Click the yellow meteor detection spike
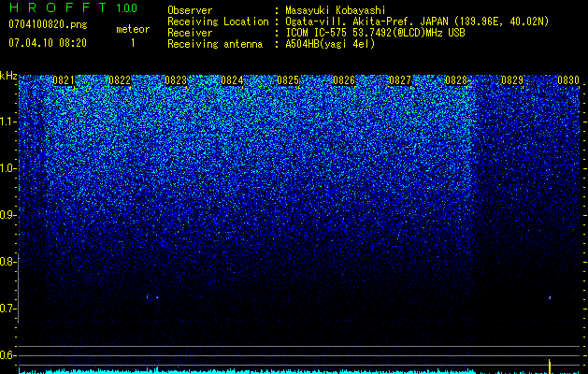Viewport: 588px width, 374px height. [x=550, y=367]
